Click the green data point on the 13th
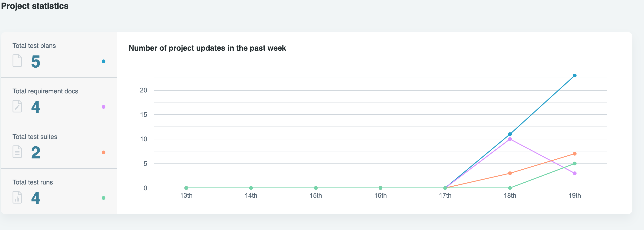Screen dimensions: 644x230 point(186,188)
